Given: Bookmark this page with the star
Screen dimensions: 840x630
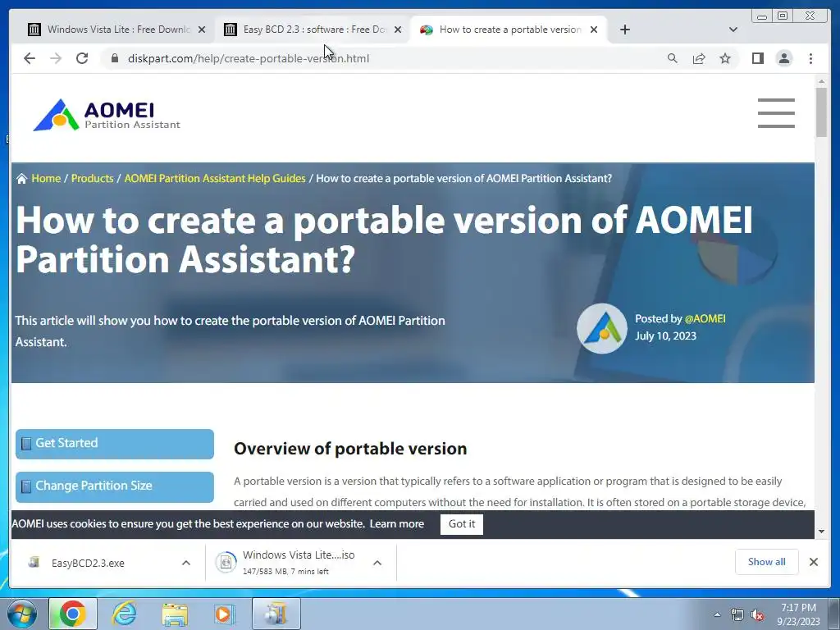Looking at the screenshot, I should [x=725, y=58].
